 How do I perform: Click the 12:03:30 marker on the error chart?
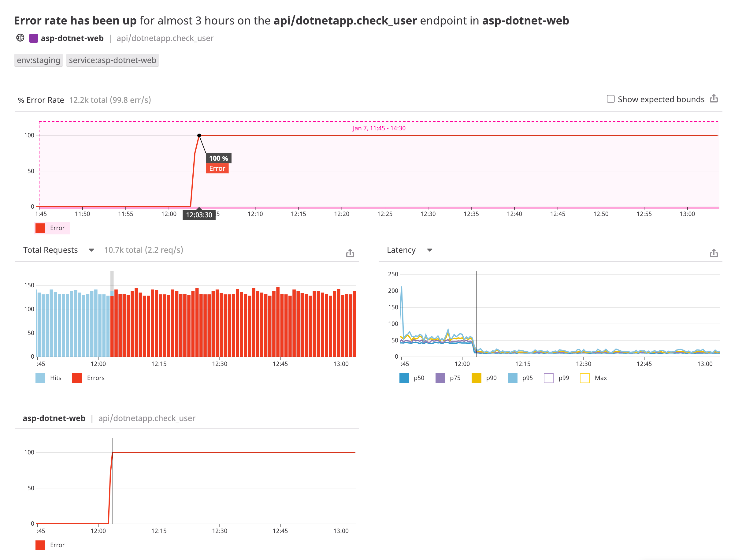tap(200, 215)
